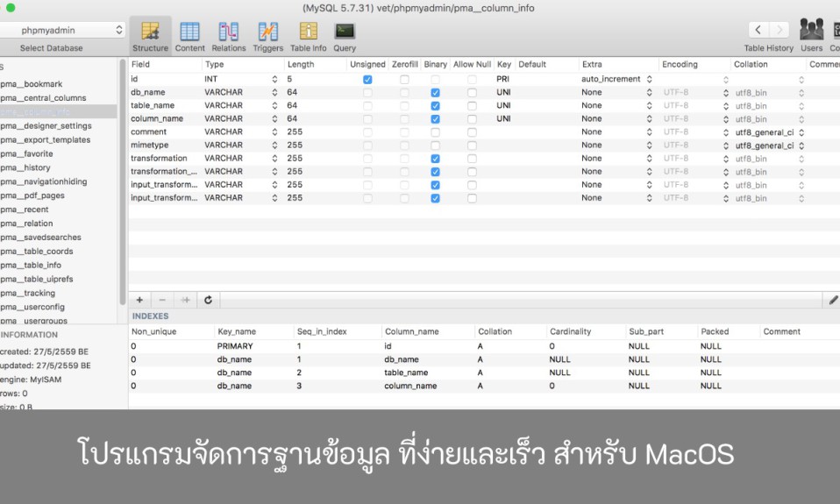Open the Select Database dropdown
Viewport: 840px width, 504px height.
[62, 30]
